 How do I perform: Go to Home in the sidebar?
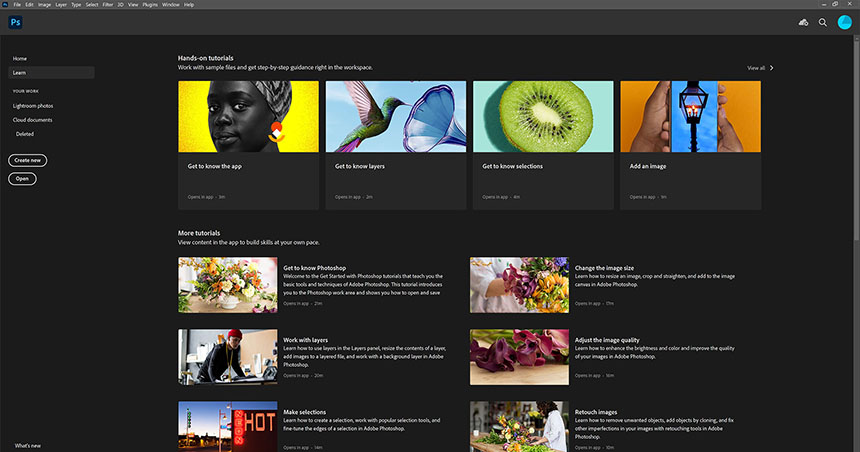click(x=20, y=59)
